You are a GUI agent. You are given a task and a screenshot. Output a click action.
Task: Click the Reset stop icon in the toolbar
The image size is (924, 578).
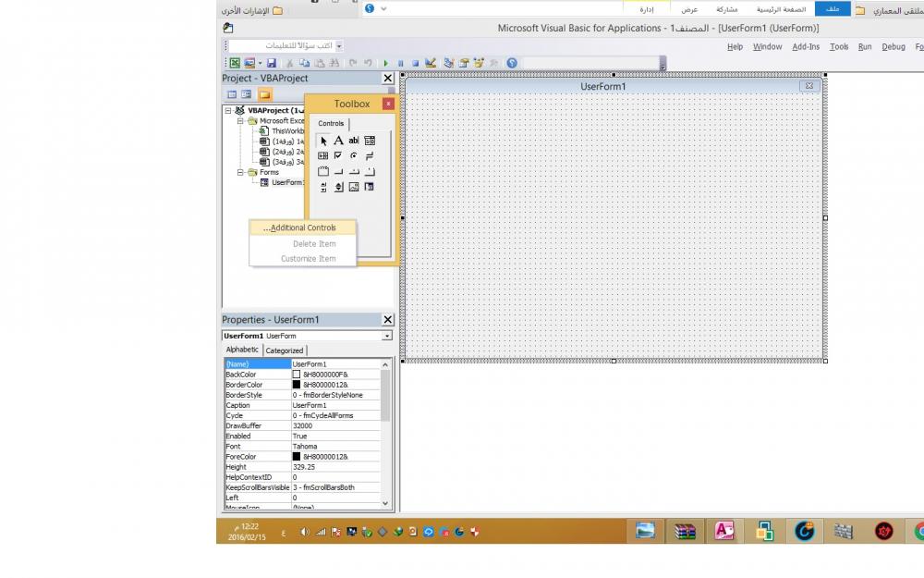[416, 63]
